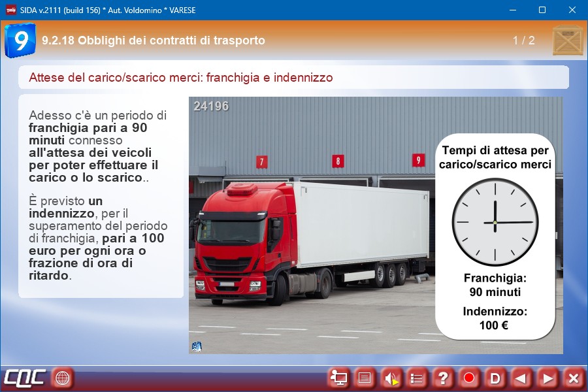Image resolution: width=588 pixels, height=392 pixels.
Task: Advance to next slide with right arrow
Action: coord(547,378)
